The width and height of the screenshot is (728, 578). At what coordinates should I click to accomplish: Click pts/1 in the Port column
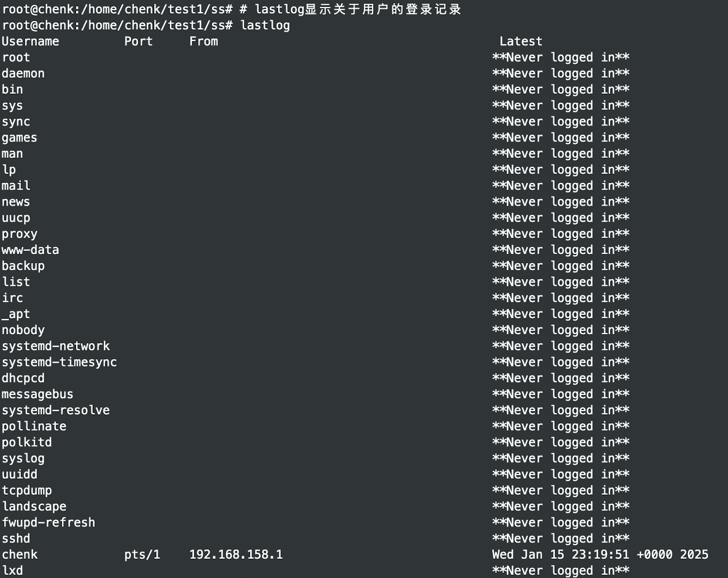[x=142, y=555]
